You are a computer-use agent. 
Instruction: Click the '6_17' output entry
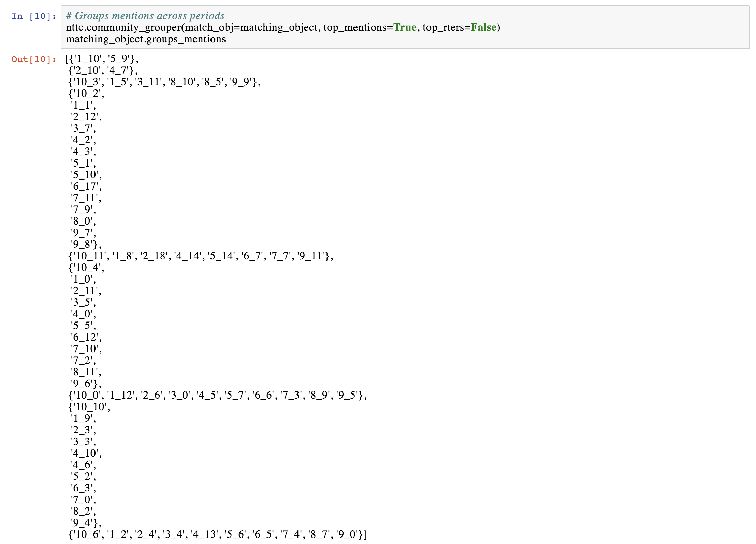coord(86,186)
